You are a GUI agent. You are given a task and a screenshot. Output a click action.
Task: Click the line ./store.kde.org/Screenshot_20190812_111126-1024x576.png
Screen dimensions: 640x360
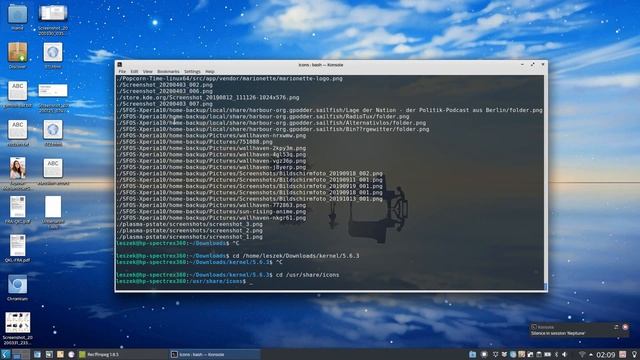[x=208, y=98]
